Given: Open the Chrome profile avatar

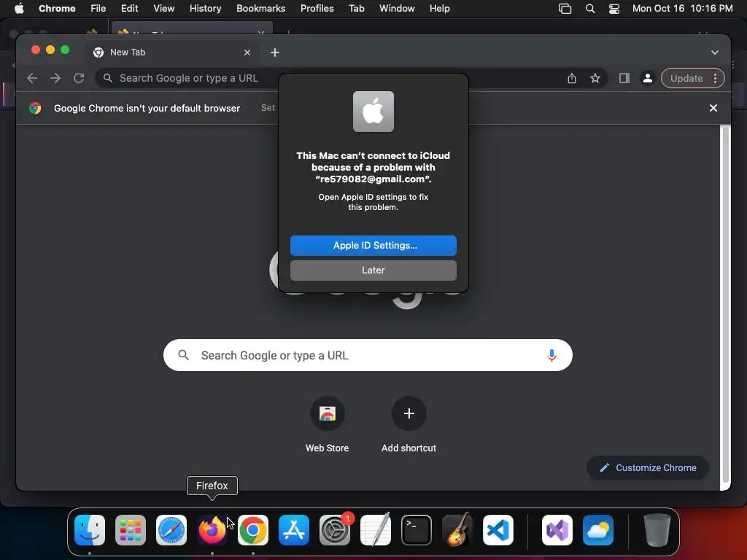Looking at the screenshot, I should click(648, 78).
